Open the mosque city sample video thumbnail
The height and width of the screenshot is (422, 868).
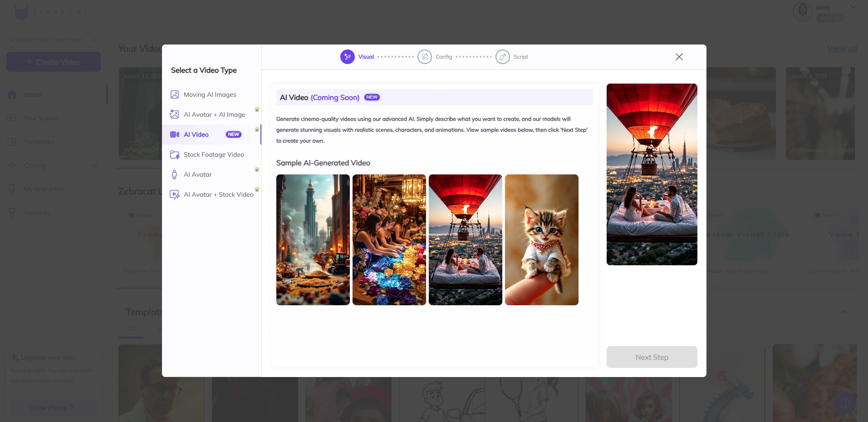point(313,240)
